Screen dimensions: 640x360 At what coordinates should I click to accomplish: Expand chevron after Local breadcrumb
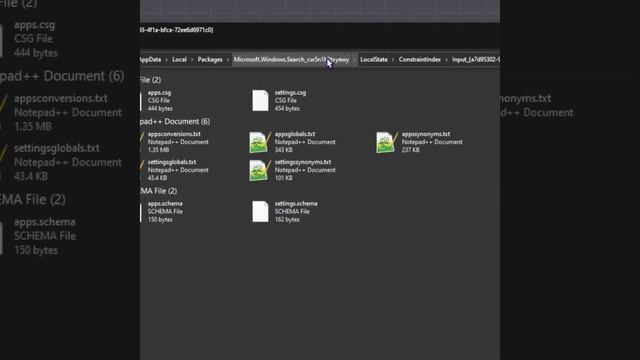[192, 60]
